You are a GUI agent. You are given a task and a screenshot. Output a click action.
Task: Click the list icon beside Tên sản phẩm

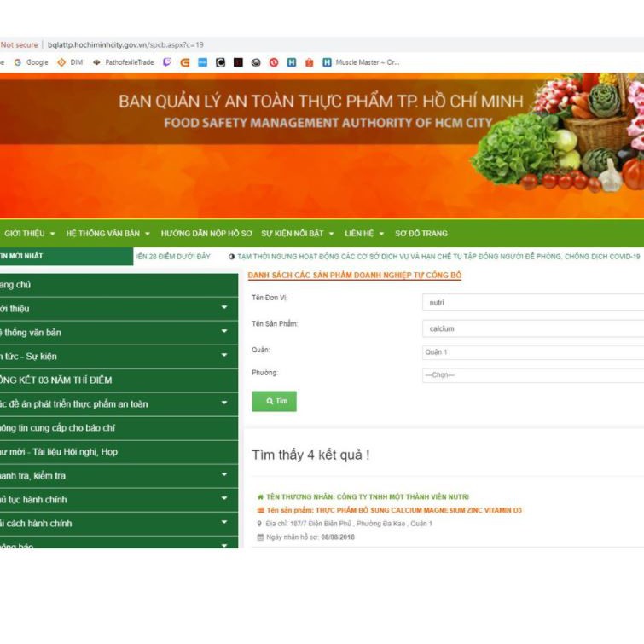pyautogui.click(x=260, y=510)
